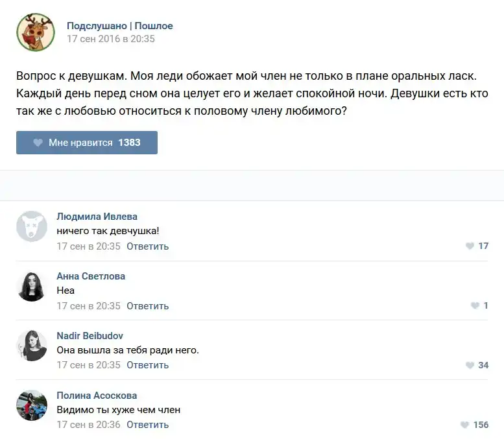Click "Ответить" under Анна Светлова's comment
Viewport: 504px width, 439px height.
click(x=147, y=306)
